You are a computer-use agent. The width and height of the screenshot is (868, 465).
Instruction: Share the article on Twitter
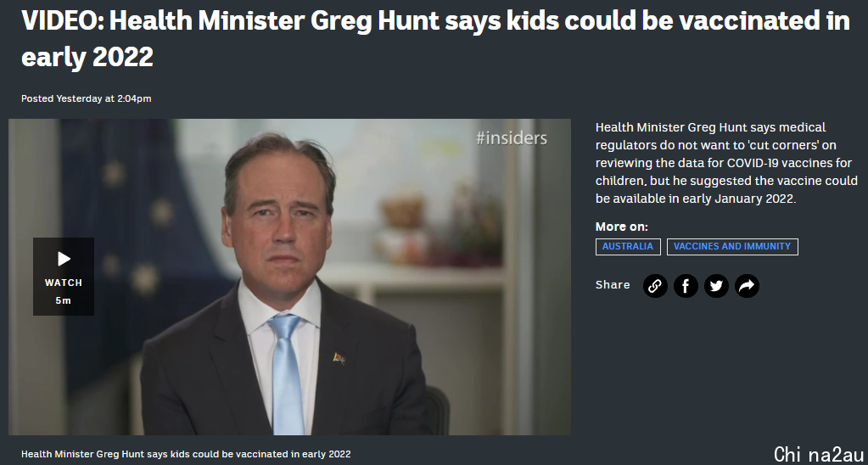[x=716, y=286]
